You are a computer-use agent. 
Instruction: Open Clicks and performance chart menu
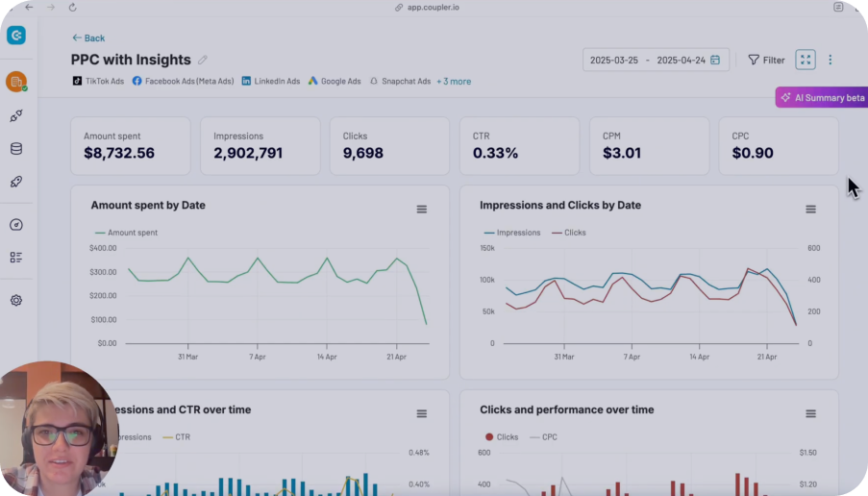pos(810,414)
